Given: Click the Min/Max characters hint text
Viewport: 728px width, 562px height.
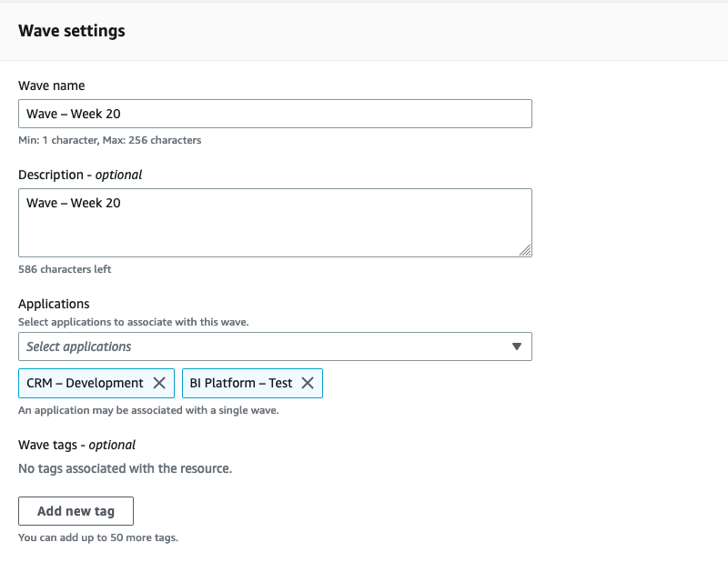Looking at the screenshot, I should pos(109,140).
